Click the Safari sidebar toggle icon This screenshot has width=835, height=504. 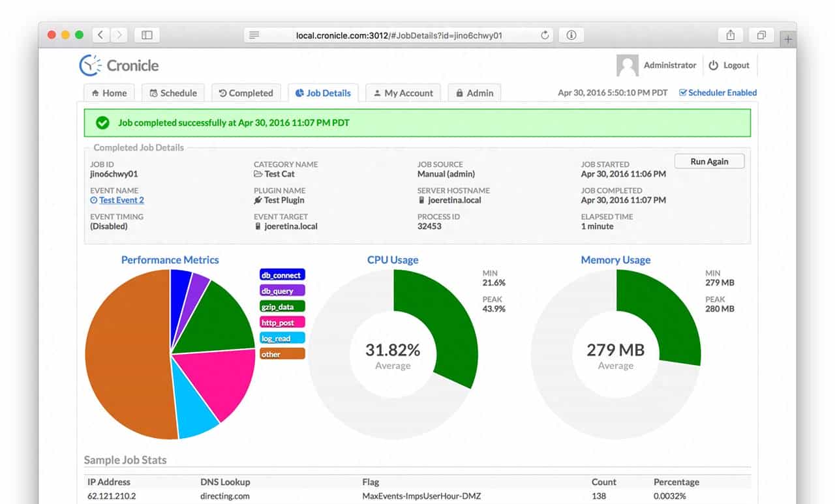pyautogui.click(x=147, y=35)
